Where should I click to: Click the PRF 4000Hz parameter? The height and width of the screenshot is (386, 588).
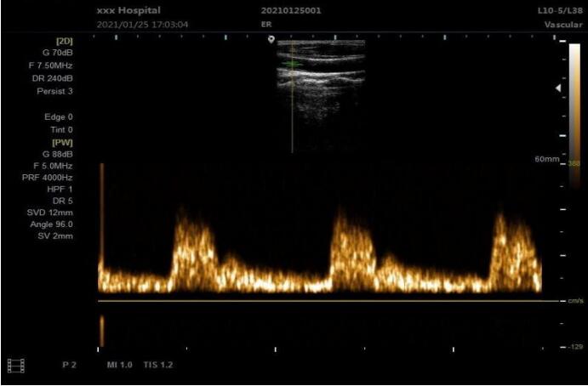click(48, 177)
